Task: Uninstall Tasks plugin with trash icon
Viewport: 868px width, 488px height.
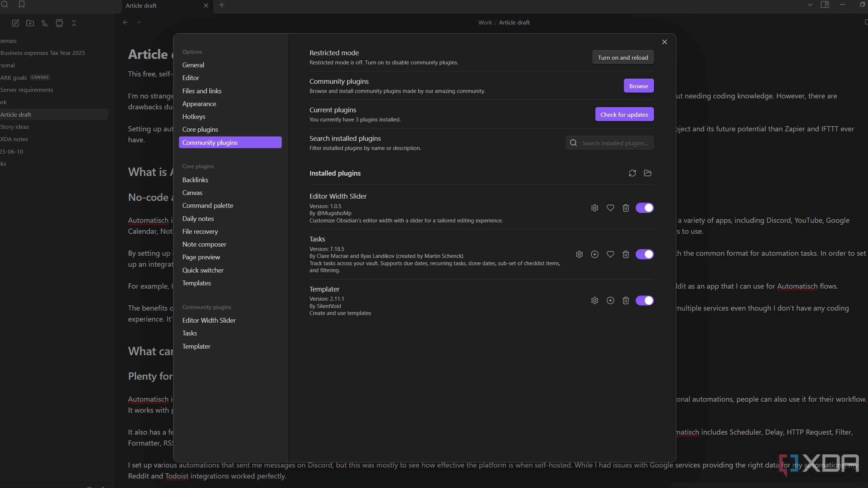Action: pos(626,254)
